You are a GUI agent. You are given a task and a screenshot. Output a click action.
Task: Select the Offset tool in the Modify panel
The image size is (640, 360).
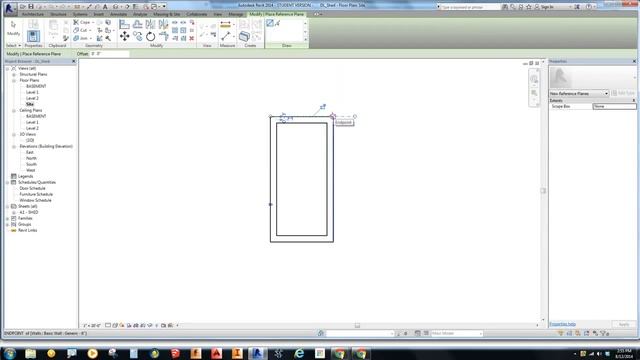138,24
